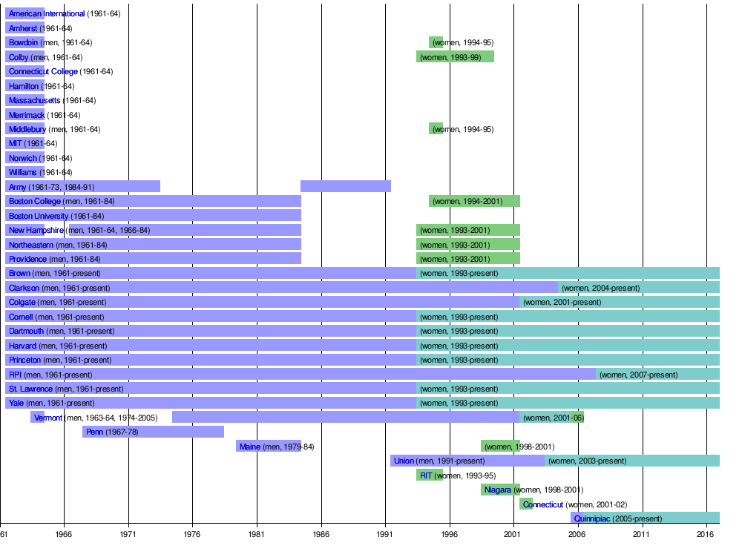The image size is (742, 560).
Task: Open the Maine link
Action: 249,447
